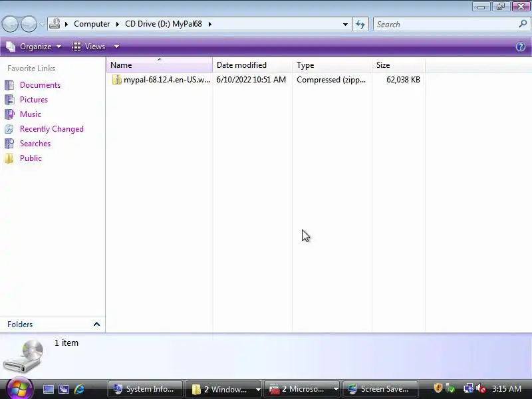Sort by the Type column header
The width and height of the screenshot is (532, 399).
coord(332,65)
